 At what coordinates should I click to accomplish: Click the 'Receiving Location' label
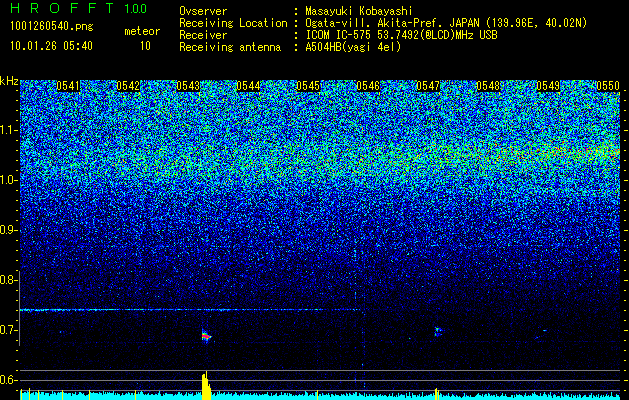233,23
